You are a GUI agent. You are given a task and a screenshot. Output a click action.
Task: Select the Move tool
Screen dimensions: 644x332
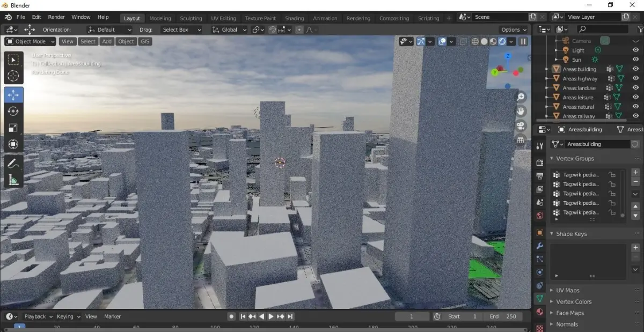point(13,95)
